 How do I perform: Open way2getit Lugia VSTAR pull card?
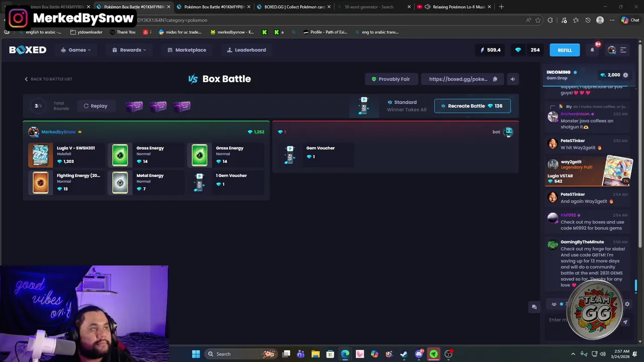[x=589, y=171]
